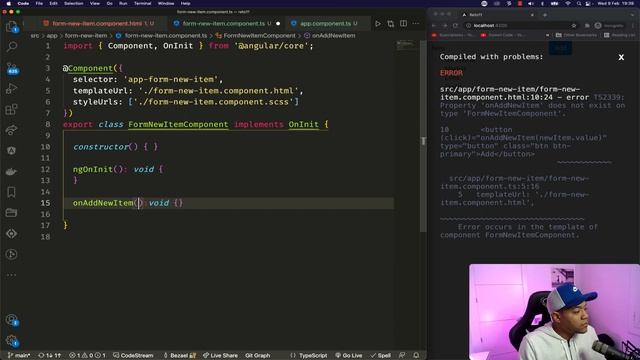The height and width of the screenshot is (360, 640).
Task: Click the onAddNewItem method name on line 15
Action: coord(103,203)
